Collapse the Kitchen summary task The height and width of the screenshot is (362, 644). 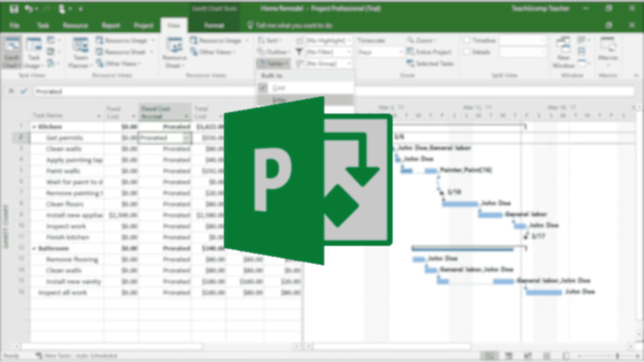coord(34,127)
